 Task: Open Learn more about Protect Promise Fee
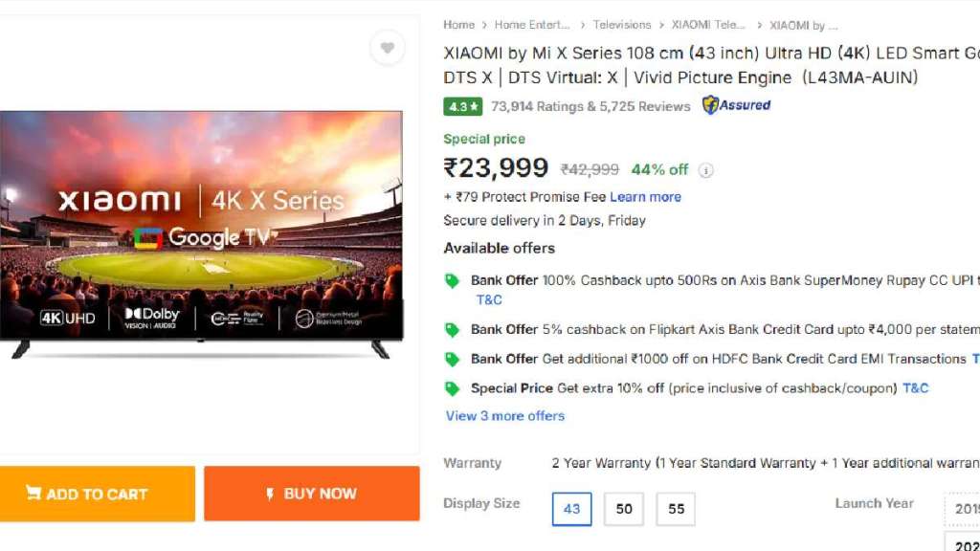tap(645, 197)
